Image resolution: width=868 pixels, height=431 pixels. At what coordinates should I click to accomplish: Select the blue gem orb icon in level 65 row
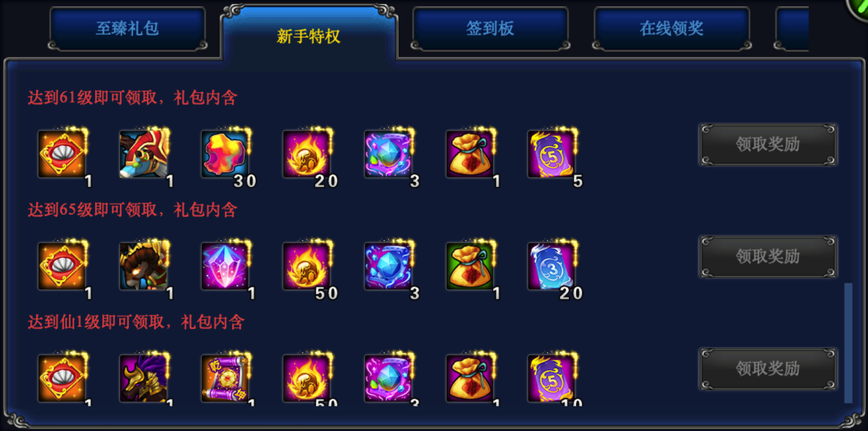(389, 266)
